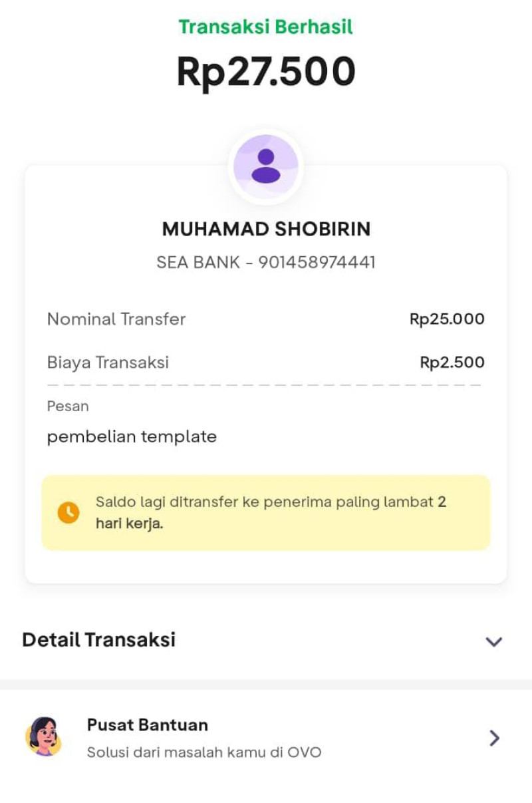
Task: Tap the Nominal Transfer label
Action: 116,319
